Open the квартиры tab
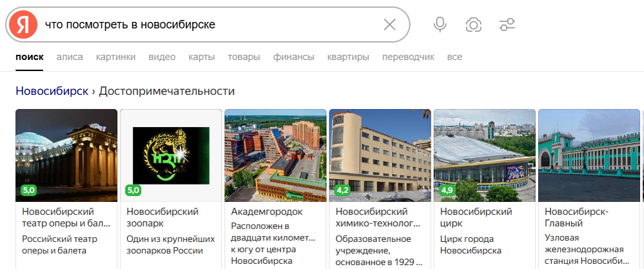Screen dimensions: 644x269 coord(348,57)
